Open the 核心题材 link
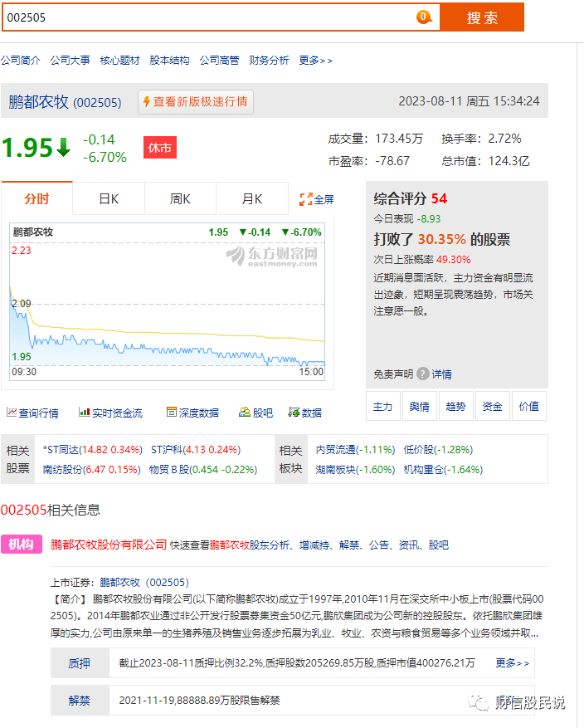Screen dimensions: 584x728 pos(119,61)
